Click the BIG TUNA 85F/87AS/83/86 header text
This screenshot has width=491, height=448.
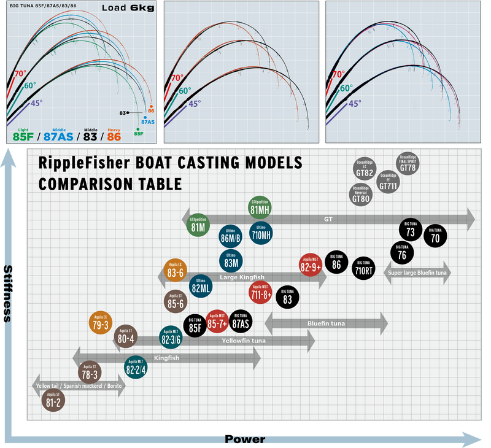43,6
